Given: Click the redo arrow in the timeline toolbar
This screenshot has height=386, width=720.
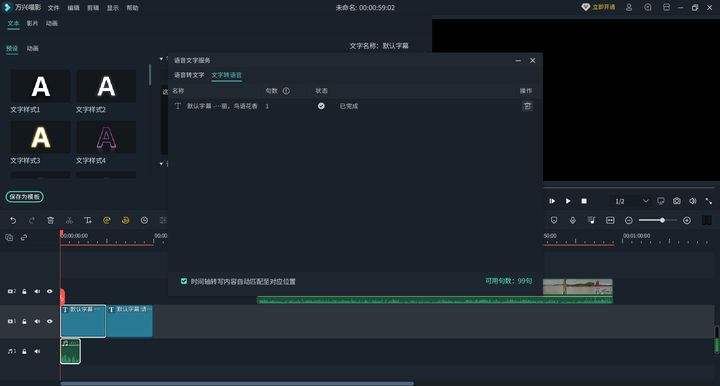Looking at the screenshot, I should 32,220.
